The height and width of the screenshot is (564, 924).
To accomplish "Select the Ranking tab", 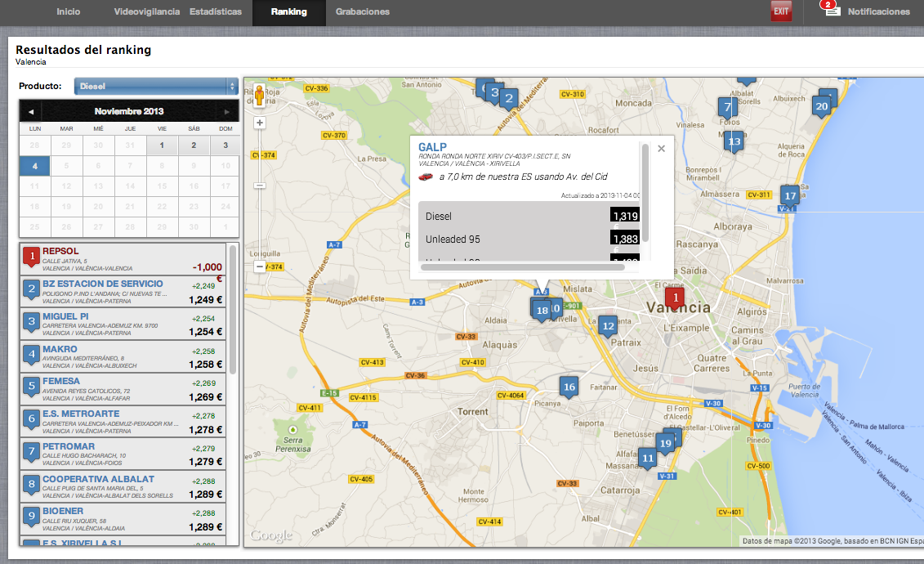I will click(288, 12).
